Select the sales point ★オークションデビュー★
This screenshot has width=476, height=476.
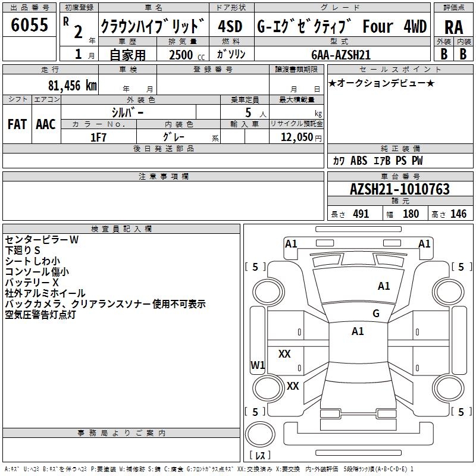381,83
